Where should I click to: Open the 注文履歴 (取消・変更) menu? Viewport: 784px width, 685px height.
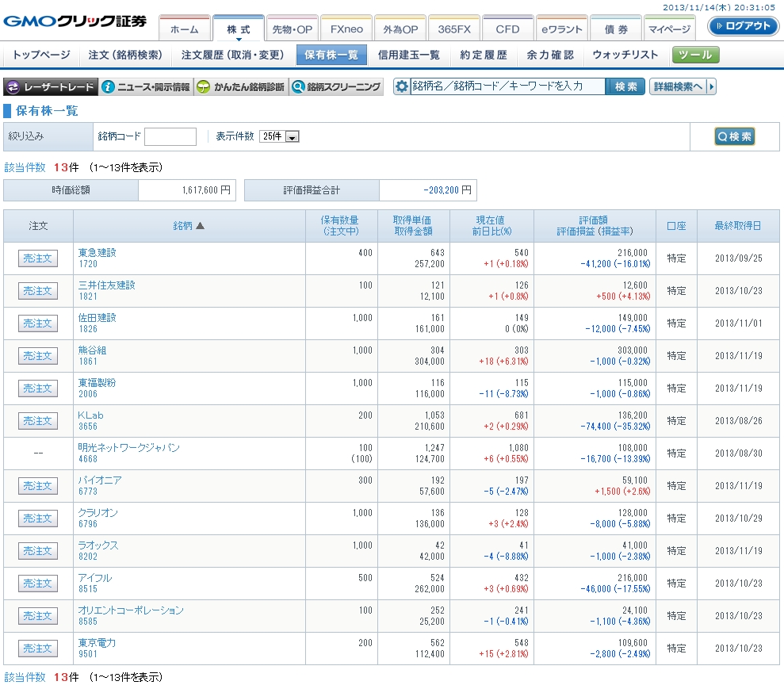231,55
